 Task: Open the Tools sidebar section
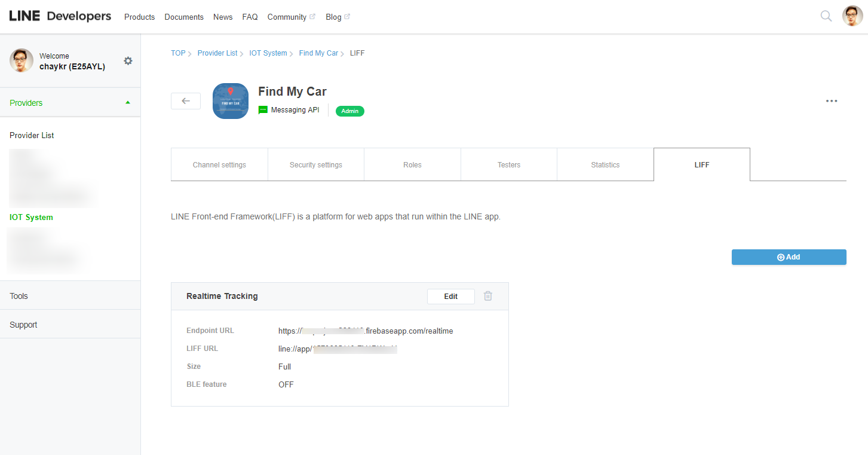[70, 296]
